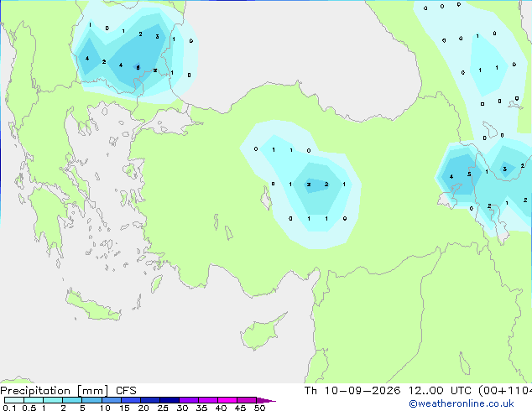Screen dimensions: 532x411
Task: Click the 0.5–1 mm legend color swatch
Action: 34,400
